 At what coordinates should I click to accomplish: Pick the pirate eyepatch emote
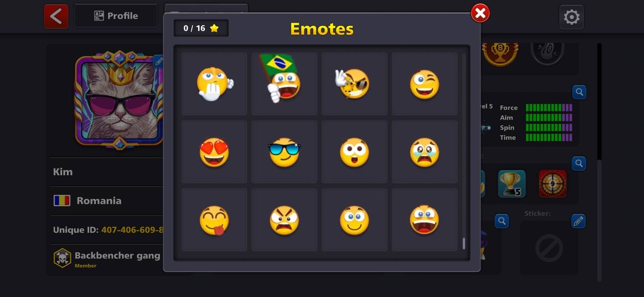coord(355,84)
